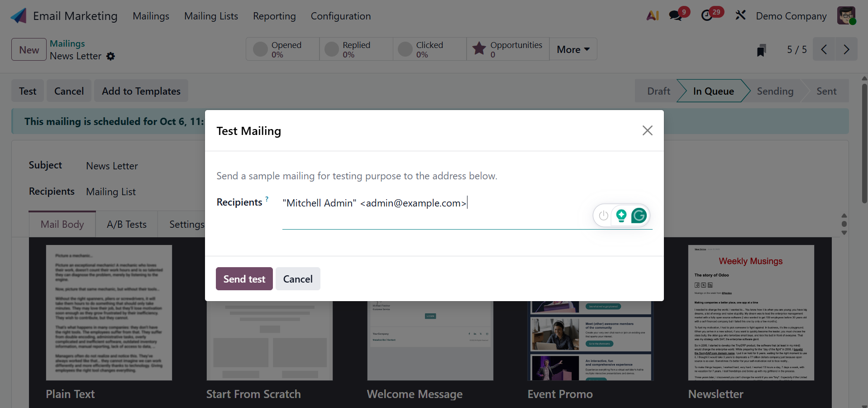Click the Recipients help question mark
The height and width of the screenshot is (408, 868).
point(267,199)
